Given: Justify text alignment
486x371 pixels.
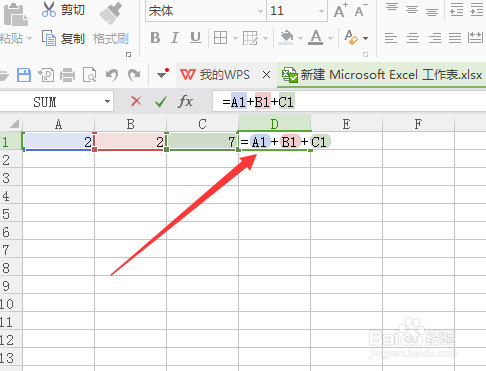Looking at the screenshot, I should click(x=455, y=38).
